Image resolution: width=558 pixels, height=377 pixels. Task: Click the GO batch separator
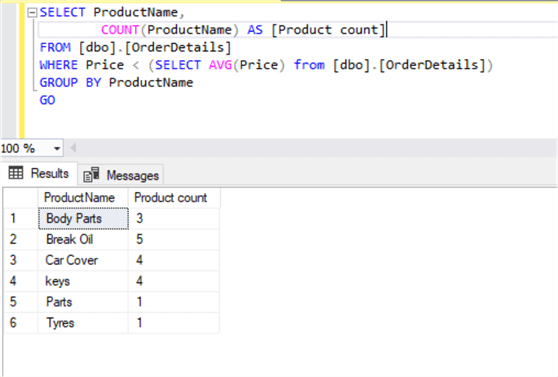[47, 100]
